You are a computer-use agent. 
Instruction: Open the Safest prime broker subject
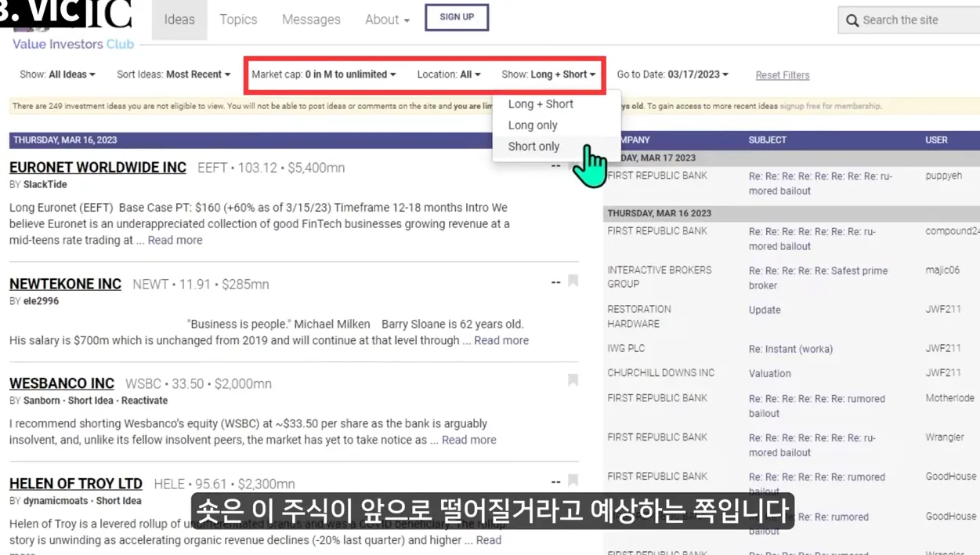point(818,277)
